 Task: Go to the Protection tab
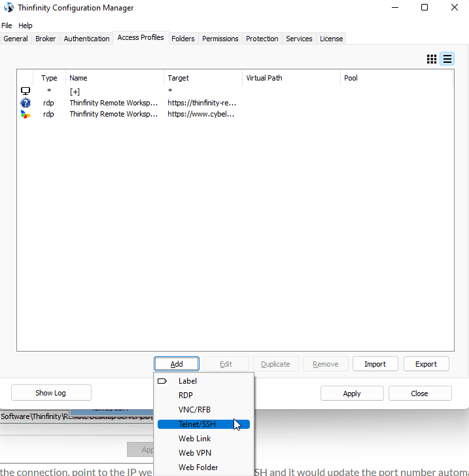262,39
